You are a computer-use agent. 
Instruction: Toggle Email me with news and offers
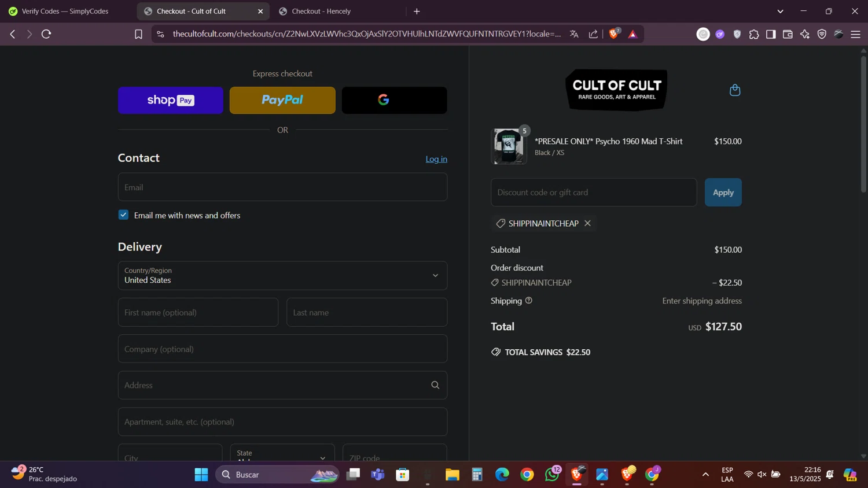tap(123, 215)
